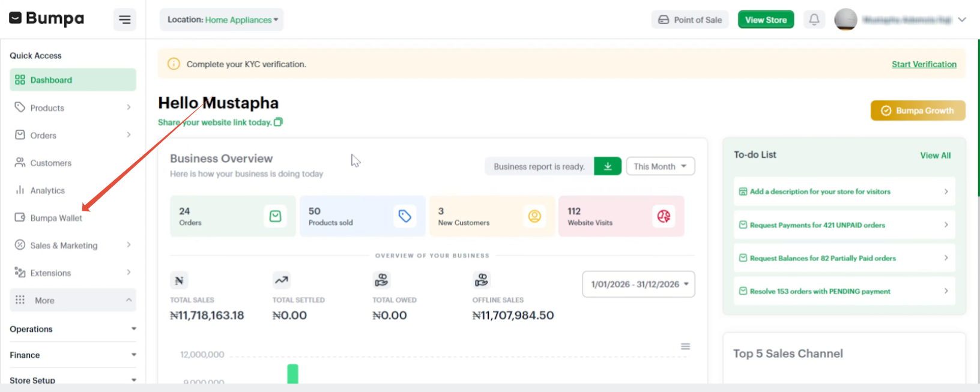This screenshot has width=980, height=392.
Task: Expand the Finance section
Action: click(x=73, y=355)
